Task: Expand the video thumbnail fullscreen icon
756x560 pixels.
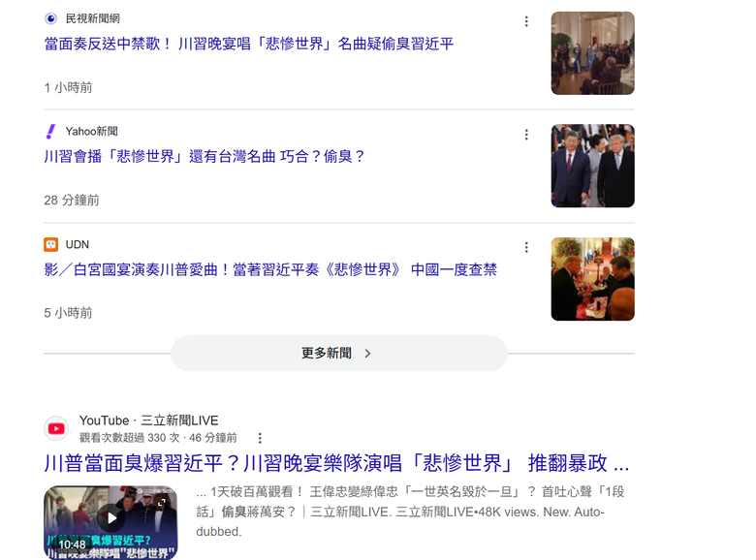Action: pos(162,503)
